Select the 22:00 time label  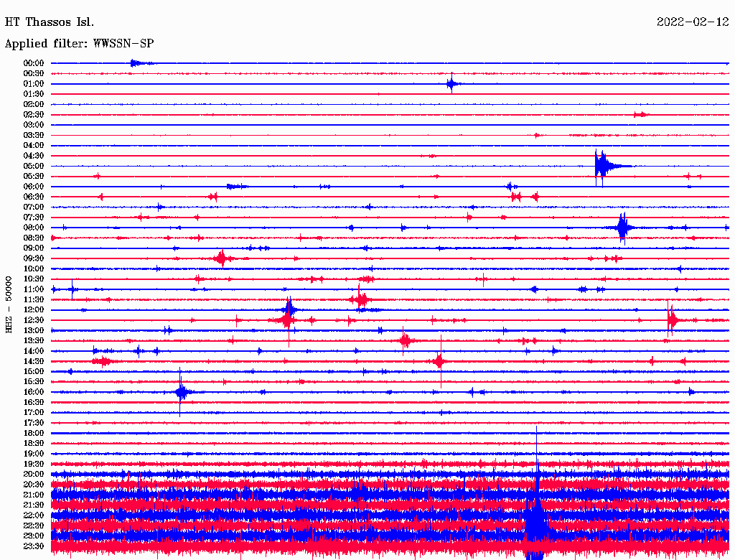pyautogui.click(x=33, y=515)
